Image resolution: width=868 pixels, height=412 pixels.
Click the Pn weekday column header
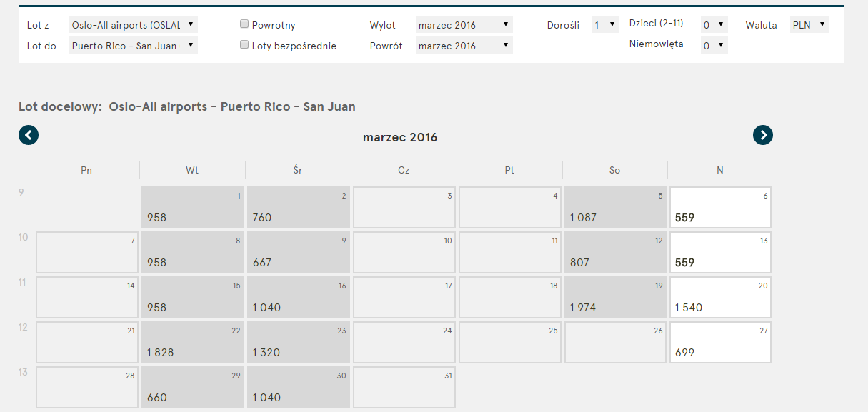86,170
